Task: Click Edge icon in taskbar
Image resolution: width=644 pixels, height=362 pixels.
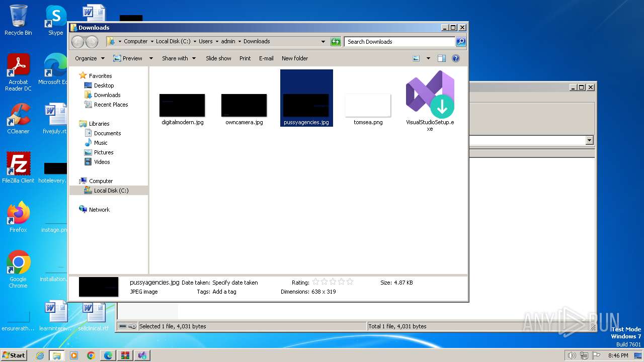Action: pyautogui.click(x=108, y=355)
